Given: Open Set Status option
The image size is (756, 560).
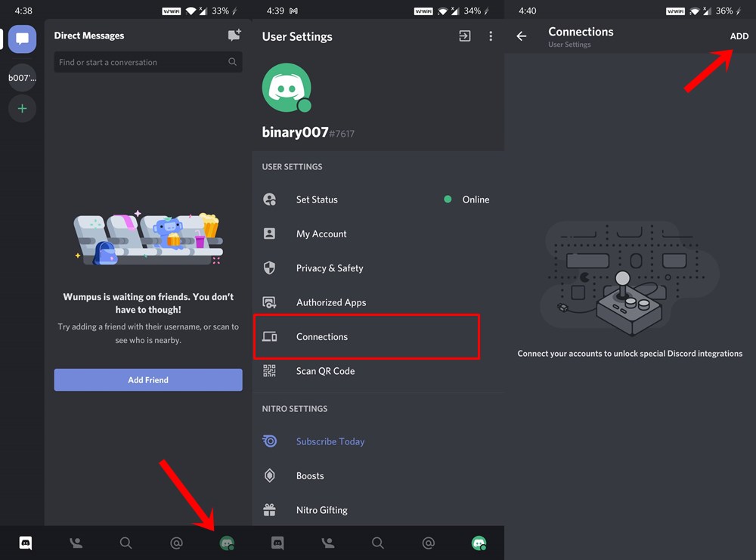Looking at the screenshot, I should [378, 200].
